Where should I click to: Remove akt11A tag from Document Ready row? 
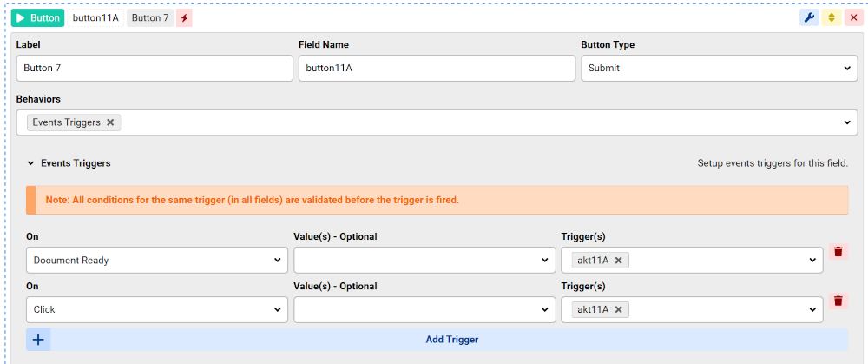point(618,260)
